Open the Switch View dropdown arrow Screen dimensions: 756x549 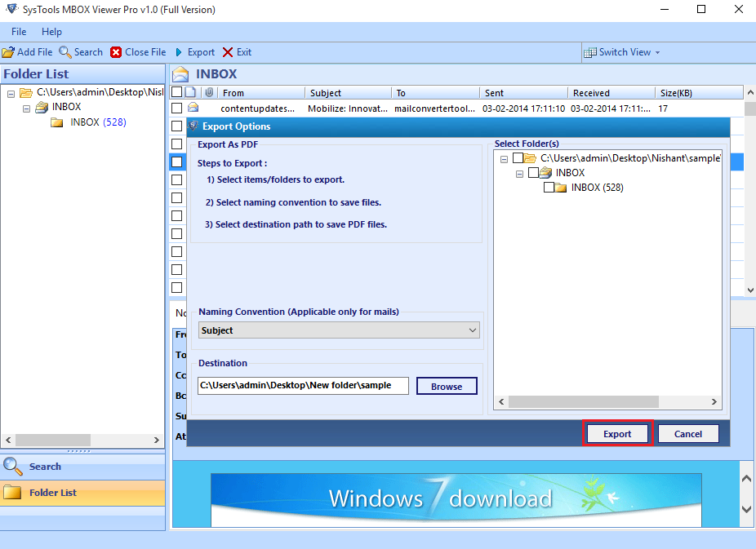pyautogui.click(x=658, y=52)
